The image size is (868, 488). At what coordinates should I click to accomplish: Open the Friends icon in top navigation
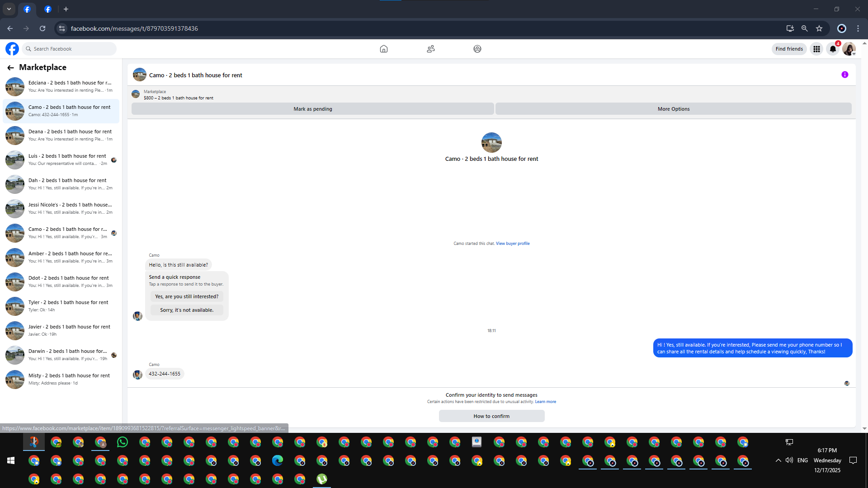[x=430, y=49]
